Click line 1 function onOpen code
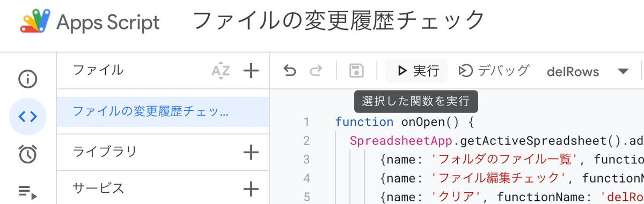Screen dimensions: 644x204 point(404,122)
